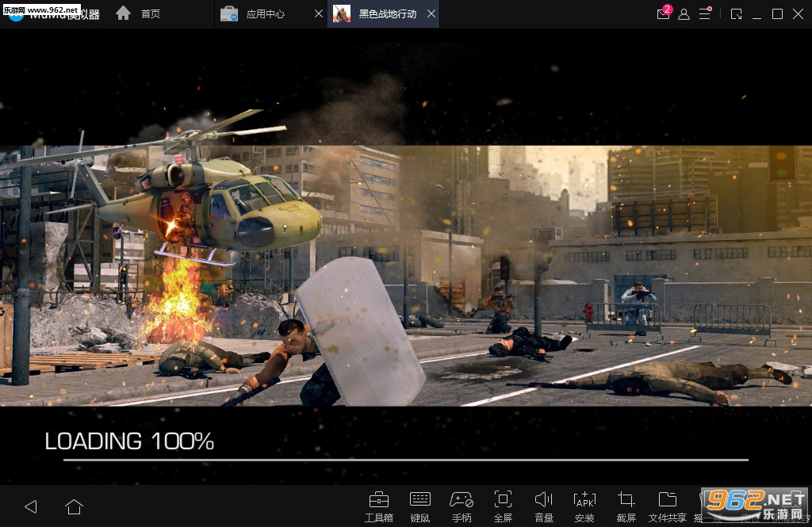Click the window resize mode icon
Image resolution: width=812 pixels, height=527 pixels.
[x=736, y=14]
